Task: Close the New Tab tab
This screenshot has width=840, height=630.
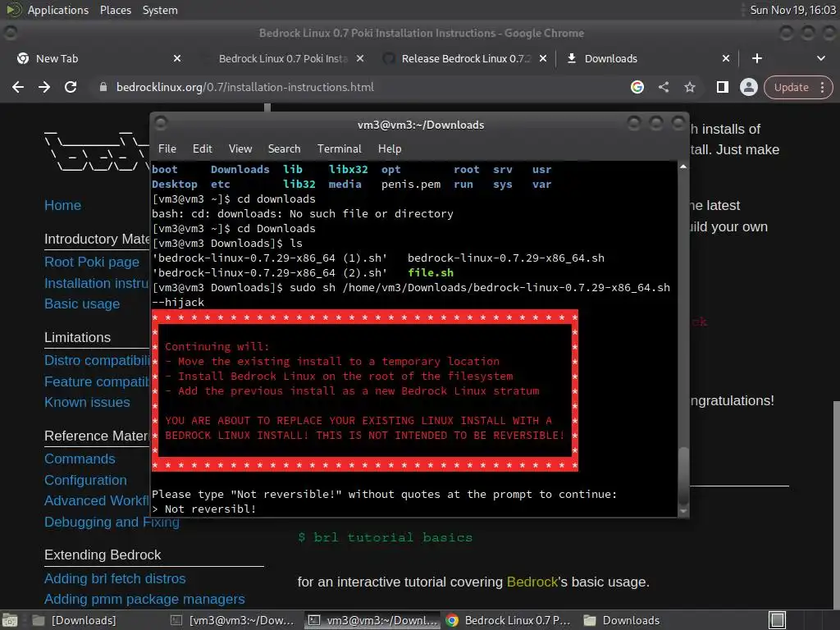Action: [x=177, y=58]
